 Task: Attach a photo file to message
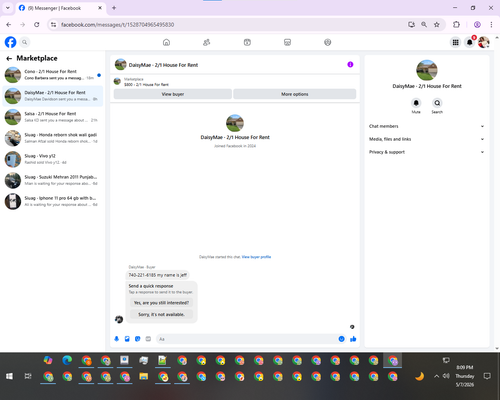point(127,339)
